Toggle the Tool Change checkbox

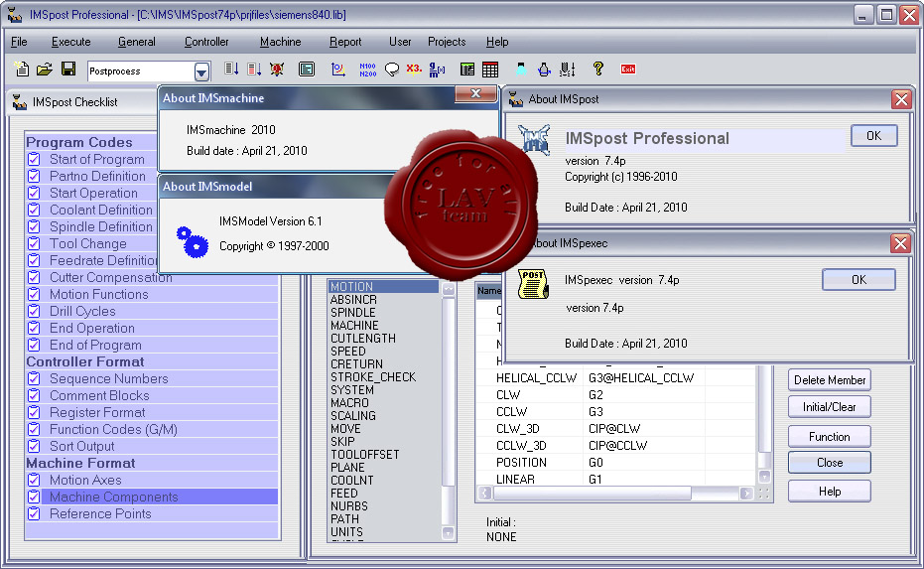pos(34,243)
